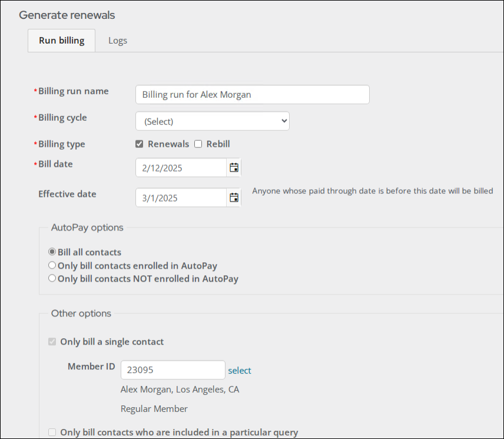The width and height of the screenshot is (504, 439).
Task: Toggle Only bill a single contact
Action: click(52, 342)
